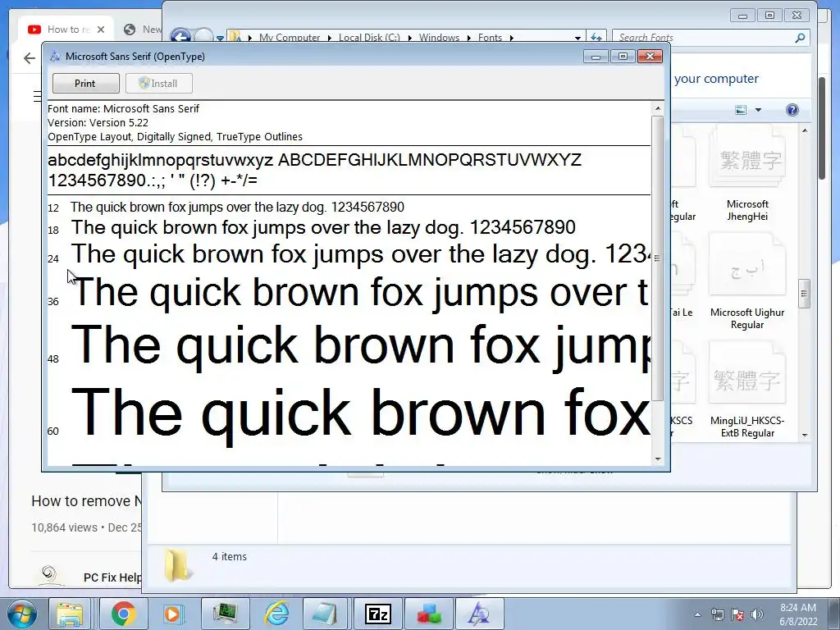Open the address bar history dropdown
The width and height of the screenshot is (840, 630).
tap(577, 38)
